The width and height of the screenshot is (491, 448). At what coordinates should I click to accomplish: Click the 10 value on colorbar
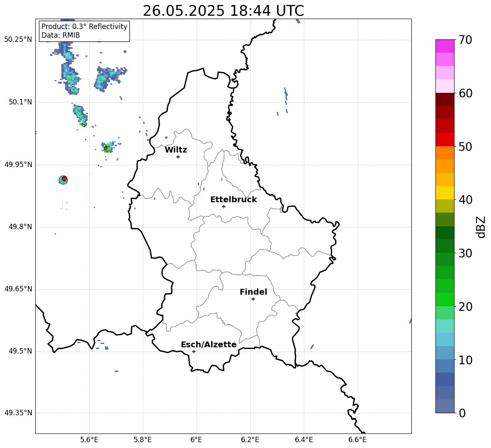tap(465, 360)
